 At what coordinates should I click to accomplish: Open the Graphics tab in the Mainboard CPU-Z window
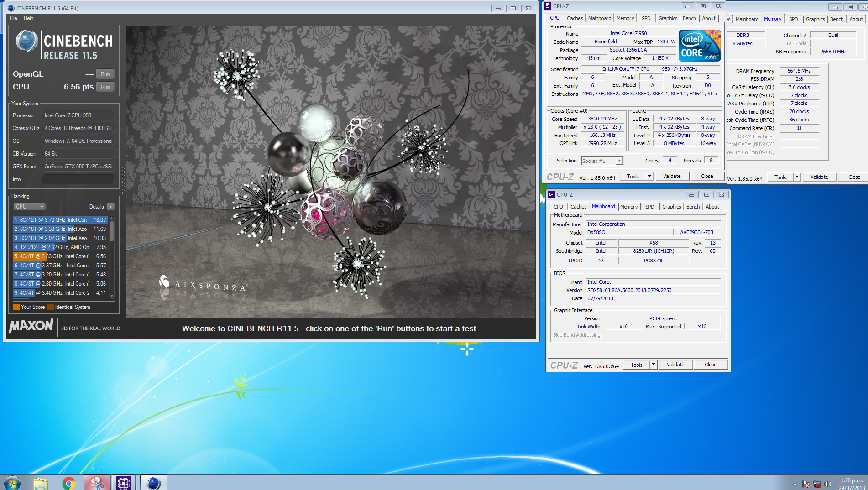(672, 207)
